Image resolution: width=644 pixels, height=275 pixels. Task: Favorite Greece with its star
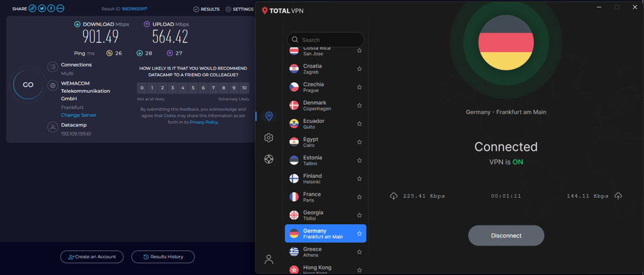pyautogui.click(x=359, y=252)
